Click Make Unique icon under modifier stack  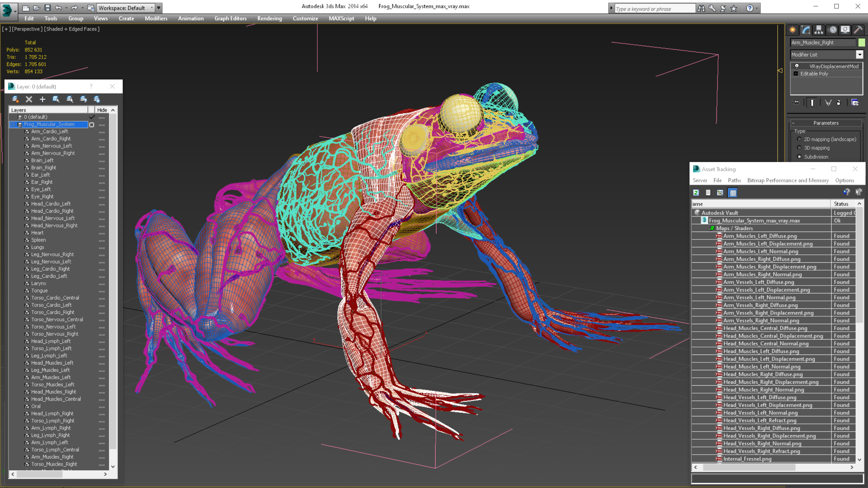828,102
